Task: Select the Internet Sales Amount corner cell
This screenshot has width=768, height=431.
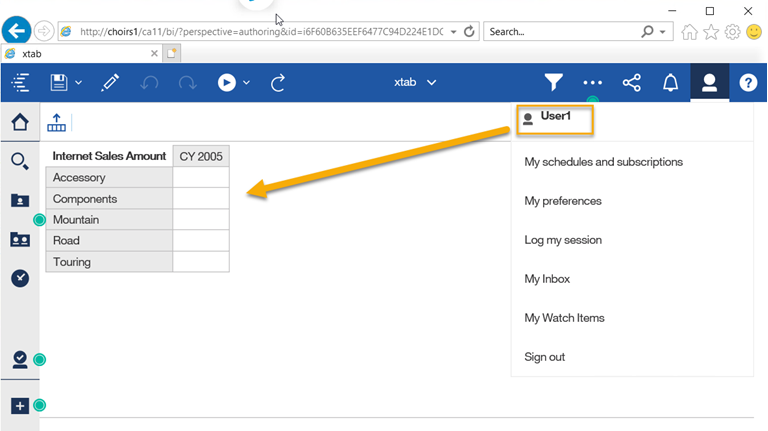Action: 109,156
